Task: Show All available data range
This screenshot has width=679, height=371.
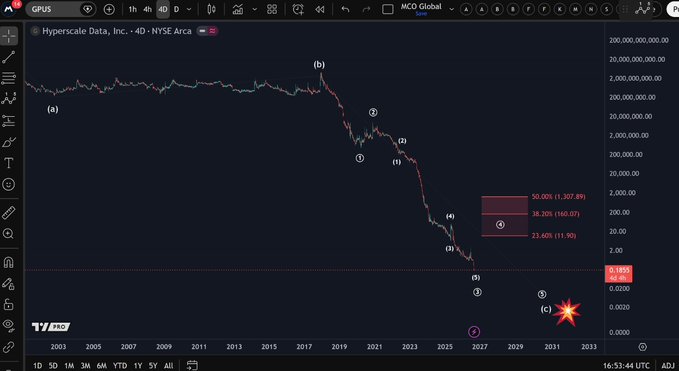Action: tap(168, 366)
